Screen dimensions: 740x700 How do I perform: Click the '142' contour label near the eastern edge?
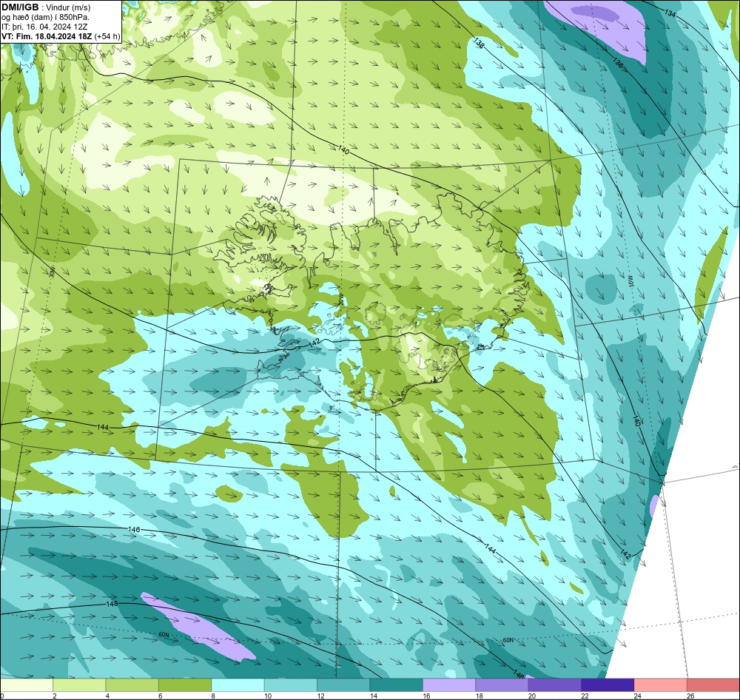625,553
